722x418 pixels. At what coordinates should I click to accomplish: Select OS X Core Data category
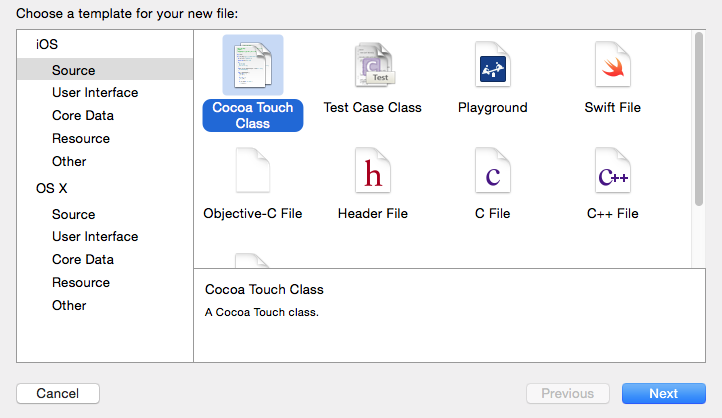[81, 260]
